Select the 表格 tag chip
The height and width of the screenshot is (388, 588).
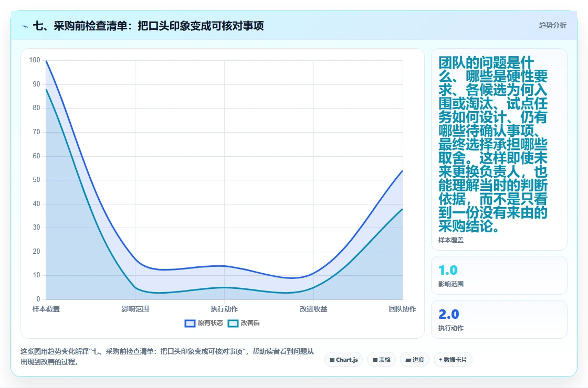click(x=381, y=360)
